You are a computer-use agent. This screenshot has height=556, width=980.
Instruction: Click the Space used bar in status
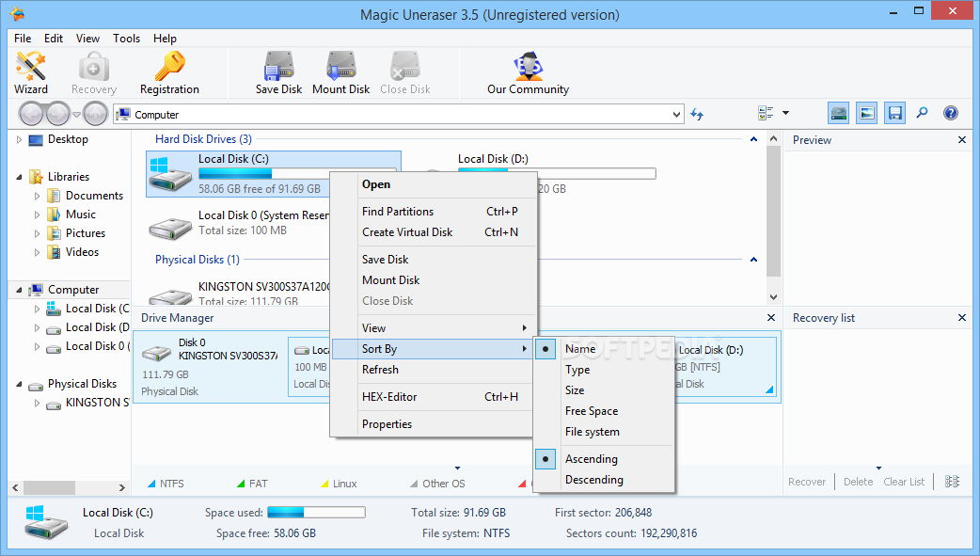point(316,513)
